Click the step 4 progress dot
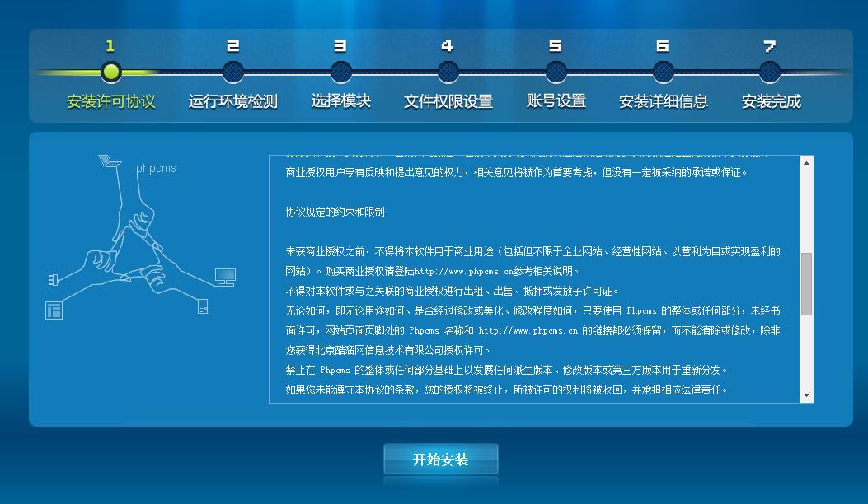 [448, 72]
